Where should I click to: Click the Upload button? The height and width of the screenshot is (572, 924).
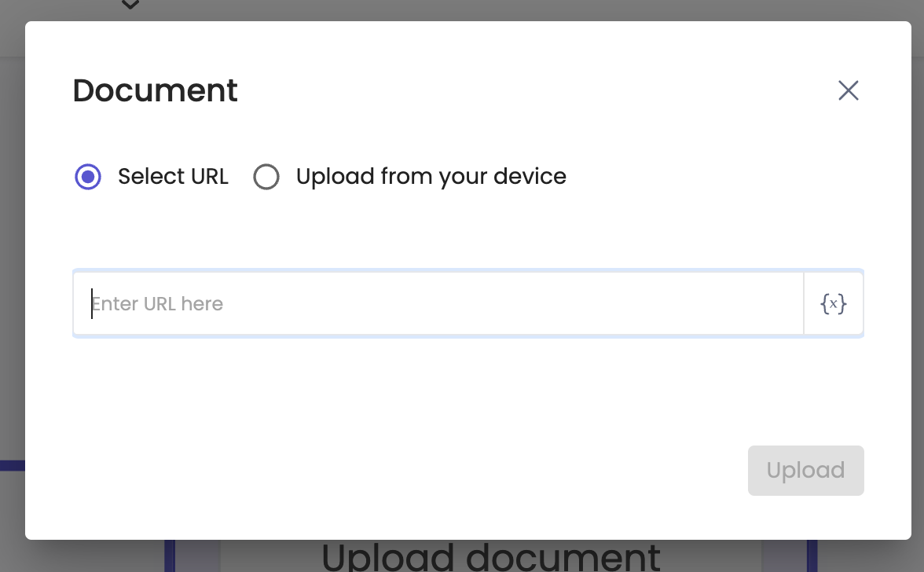[805, 470]
